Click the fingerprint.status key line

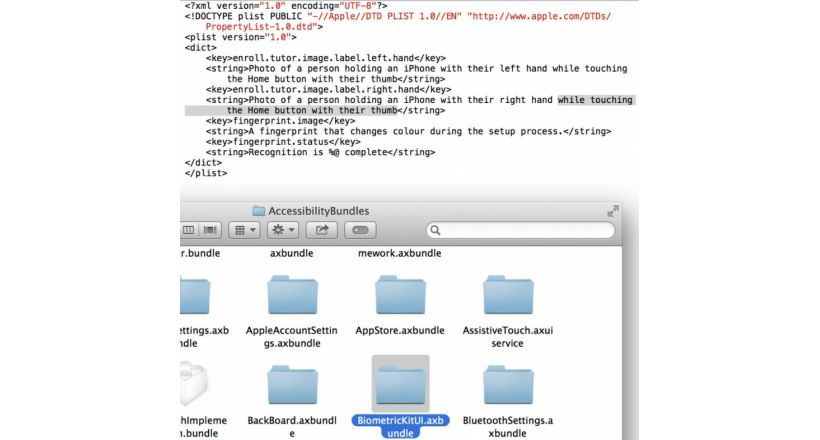tap(283, 142)
